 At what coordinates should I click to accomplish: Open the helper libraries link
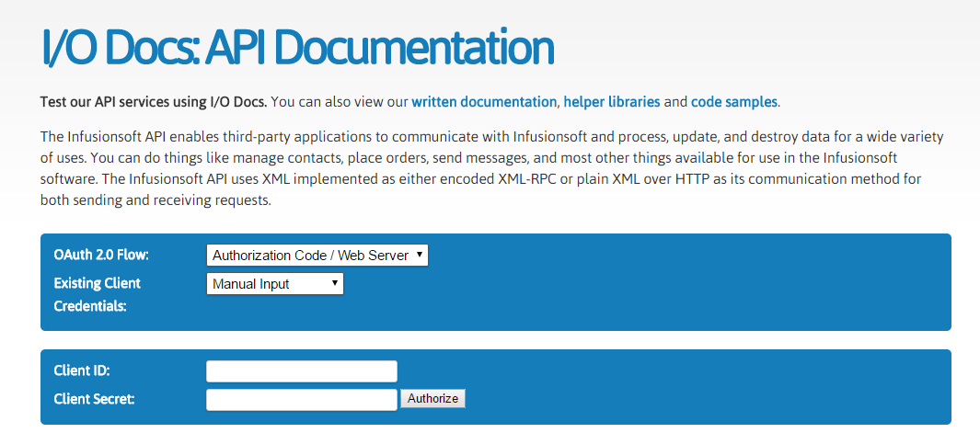(x=612, y=102)
